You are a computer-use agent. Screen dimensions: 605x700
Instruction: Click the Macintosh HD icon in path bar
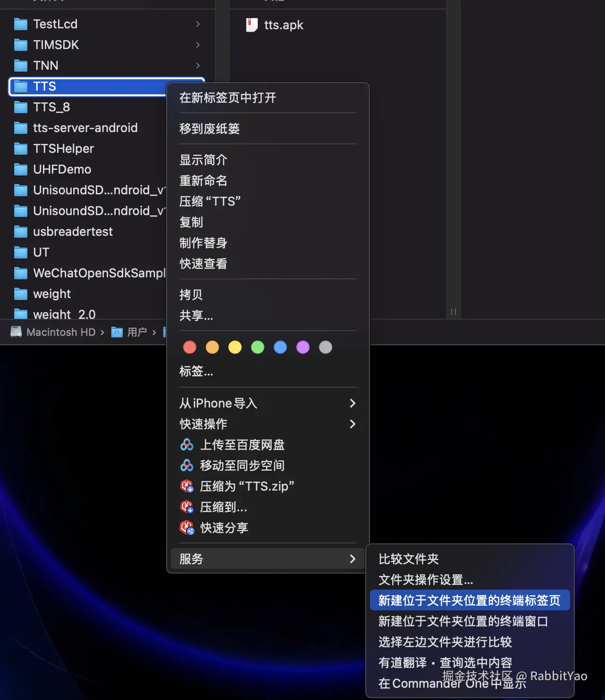(16, 332)
